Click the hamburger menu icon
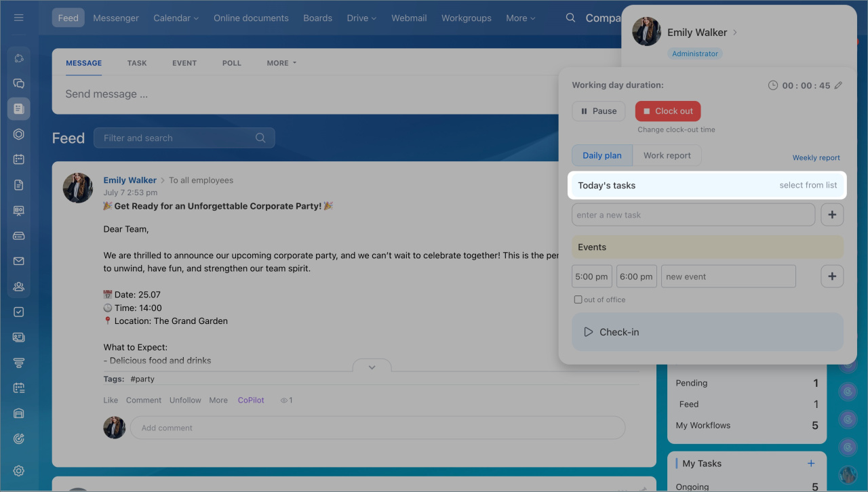Viewport: 868px width, 492px height. 19,18
